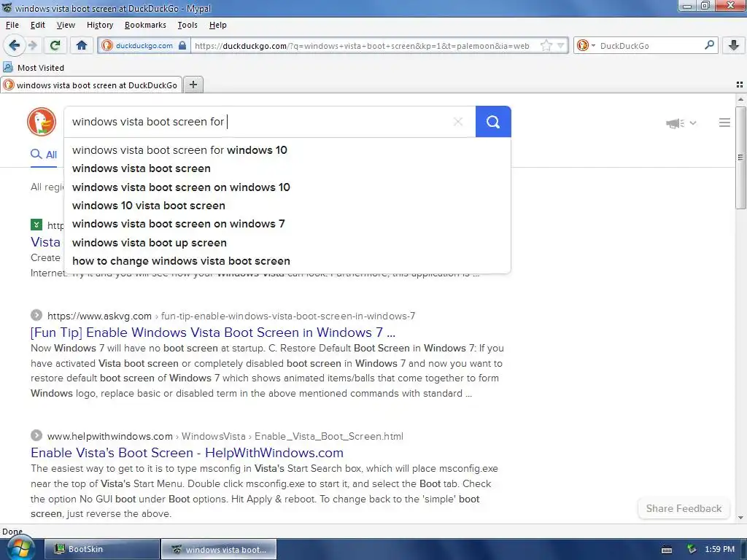Bookmark this page with the star icon
Screen dimensions: 747x560
pyautogui.click(x=546, y=46)
